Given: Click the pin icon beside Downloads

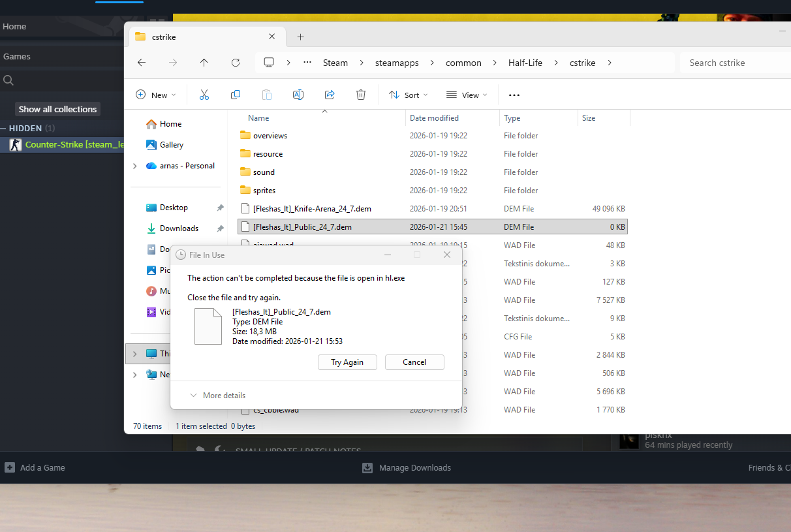Looking at the screenshot, I should [x=220, y=228].
